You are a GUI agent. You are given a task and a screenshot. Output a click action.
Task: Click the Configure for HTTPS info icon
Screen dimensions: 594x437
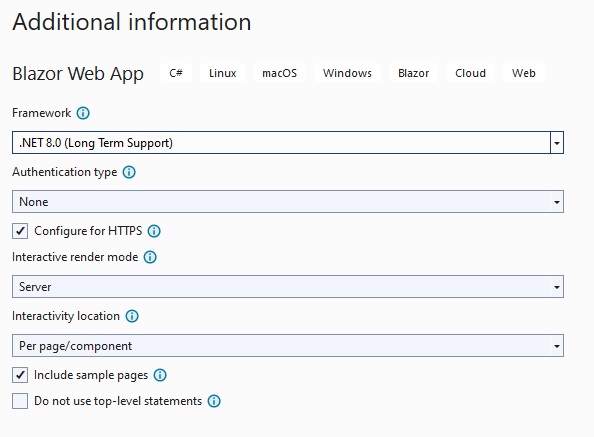pos(154,231)
